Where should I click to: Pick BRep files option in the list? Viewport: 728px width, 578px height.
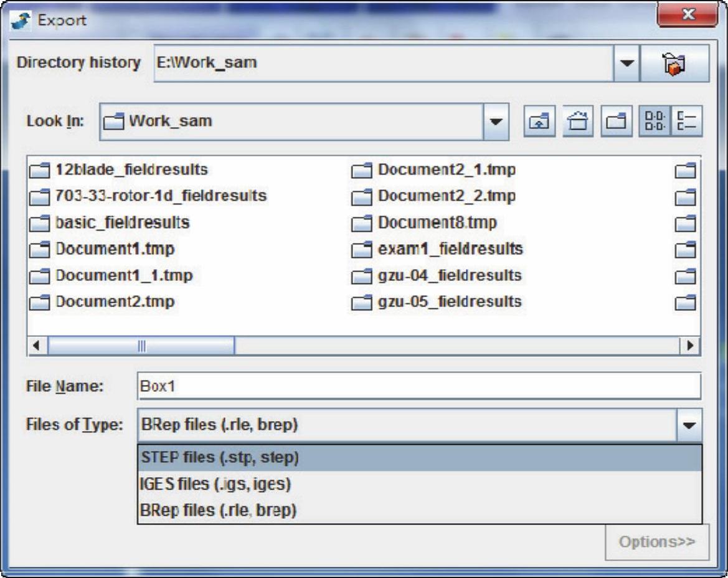coord(219,511)
